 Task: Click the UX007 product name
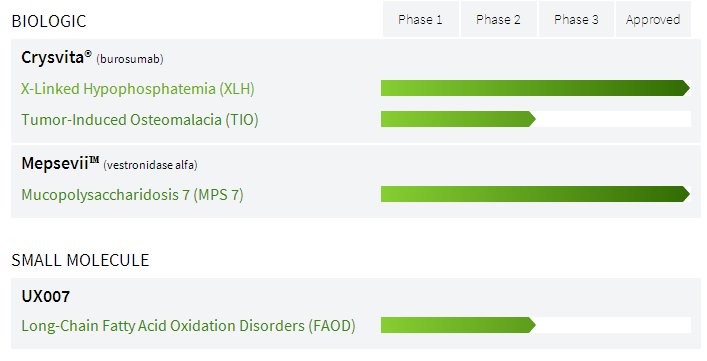tap(46, 297)
